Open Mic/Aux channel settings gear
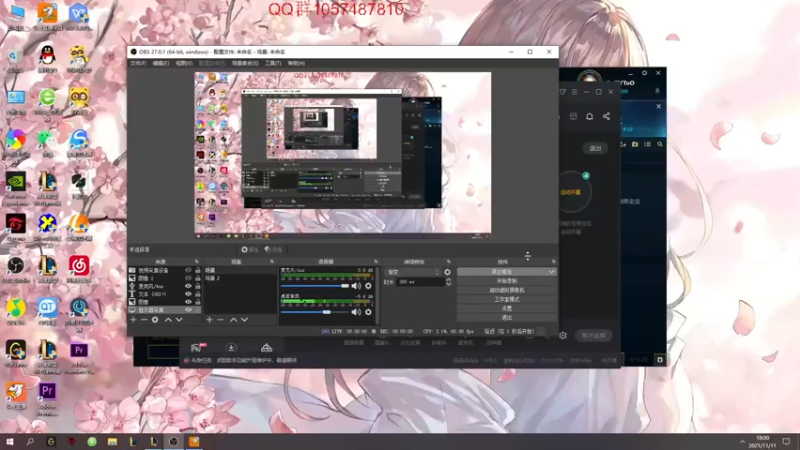 [368, 286]
